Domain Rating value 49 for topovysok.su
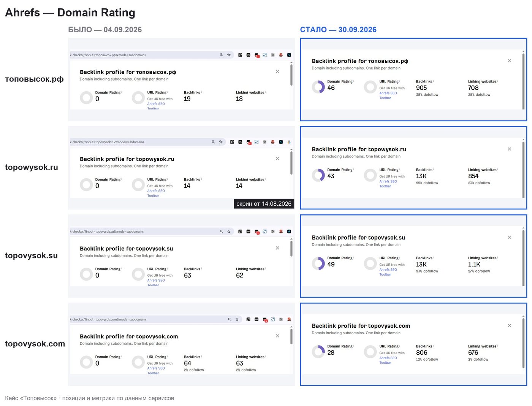This screenshot has height=406, width=532. tap(331, 264)
